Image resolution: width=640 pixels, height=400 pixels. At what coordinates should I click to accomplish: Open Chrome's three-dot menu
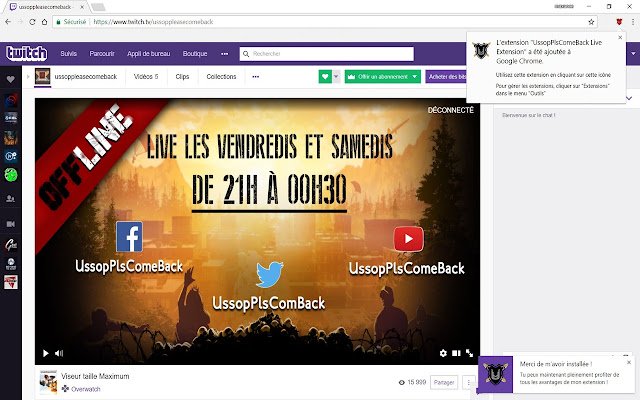pos(633,22)
